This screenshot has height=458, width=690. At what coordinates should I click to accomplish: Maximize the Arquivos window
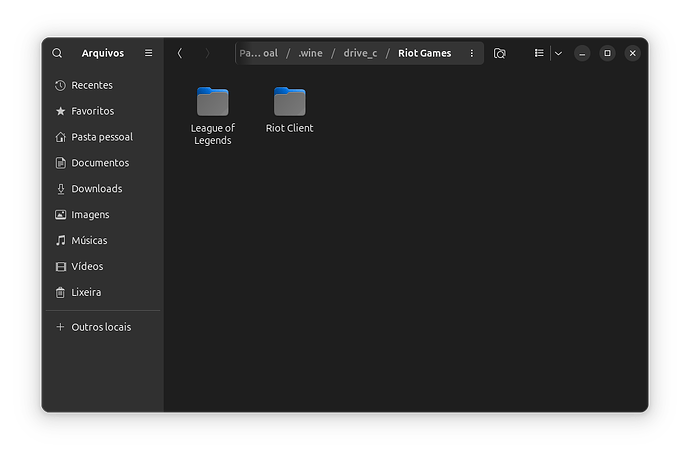pos(607,53)
